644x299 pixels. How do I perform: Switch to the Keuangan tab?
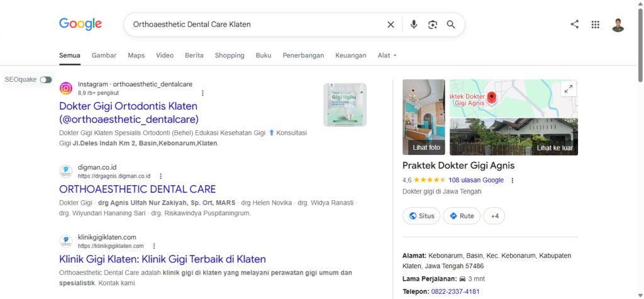(x=351, y=55)
